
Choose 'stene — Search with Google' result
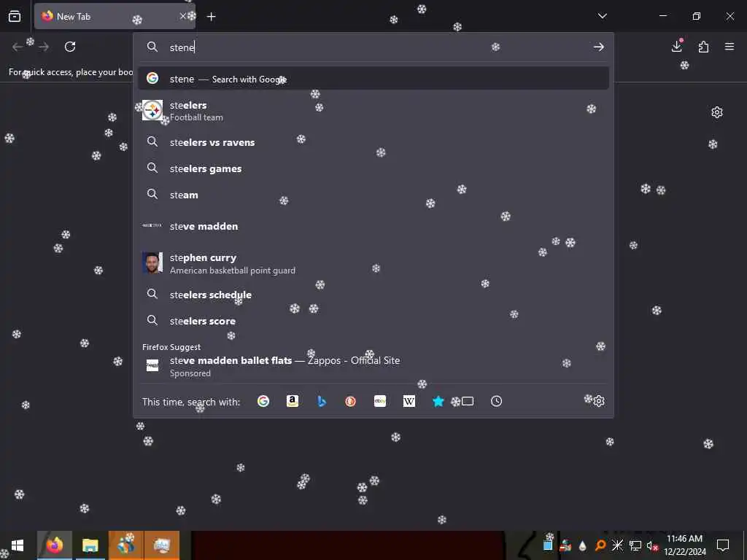click(373, 79)
